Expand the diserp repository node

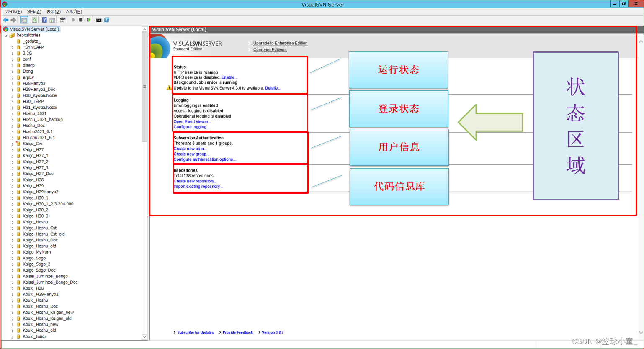tap(13, 66)
